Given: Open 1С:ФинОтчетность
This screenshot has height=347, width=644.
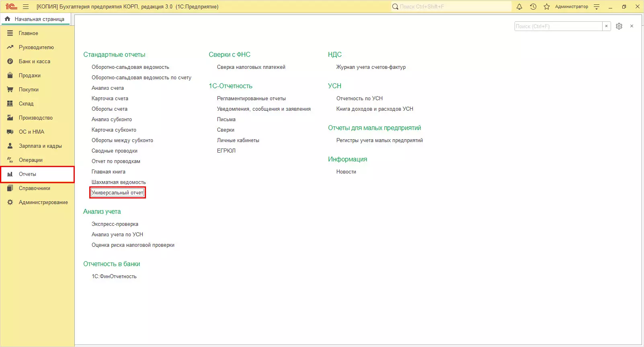Looking at the screenshot, I should (x=114, y=276).
